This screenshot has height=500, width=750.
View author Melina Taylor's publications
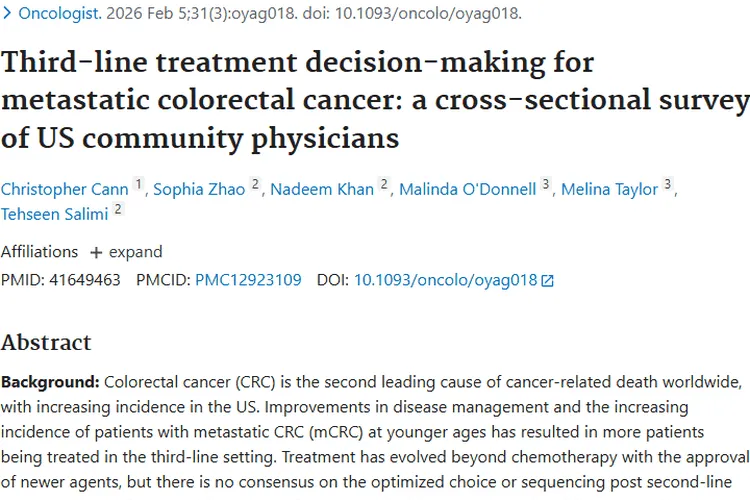pyautogui.click(x=609, y=189)
